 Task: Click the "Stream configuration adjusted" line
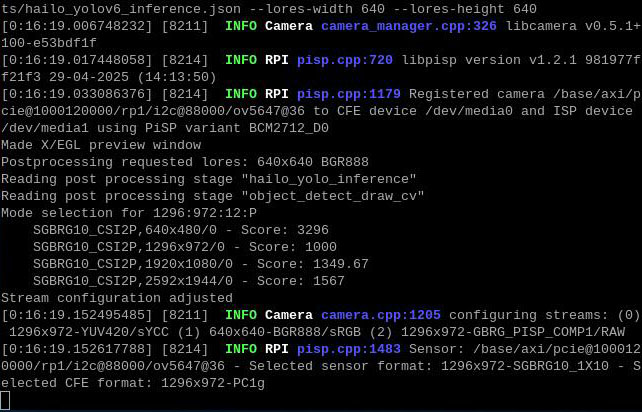tap(117, 298)
